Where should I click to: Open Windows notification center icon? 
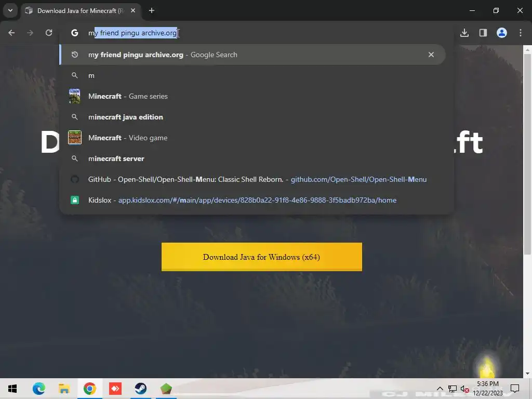click(515, 389)
